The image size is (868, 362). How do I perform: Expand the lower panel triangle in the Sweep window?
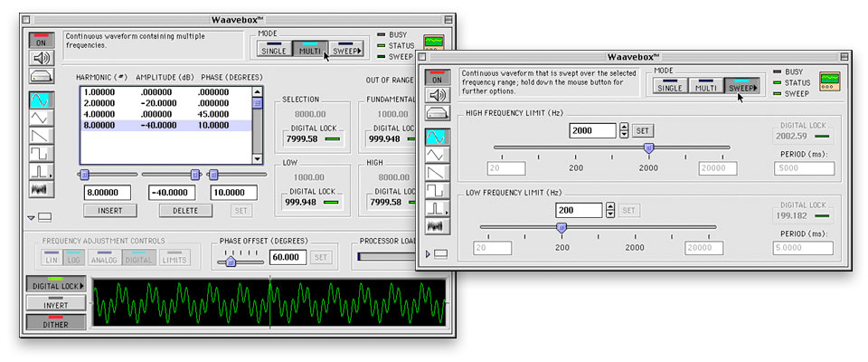click(x=428, y=254)
